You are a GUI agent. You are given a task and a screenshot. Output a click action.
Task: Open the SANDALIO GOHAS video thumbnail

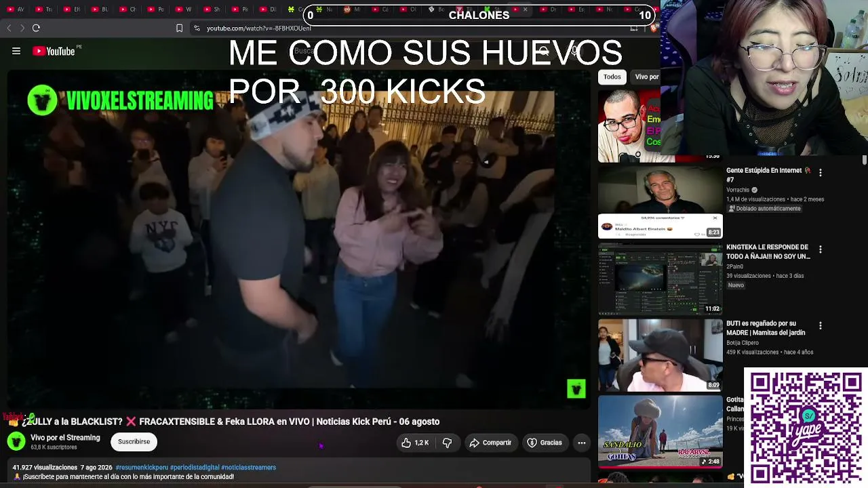(660, 432)
